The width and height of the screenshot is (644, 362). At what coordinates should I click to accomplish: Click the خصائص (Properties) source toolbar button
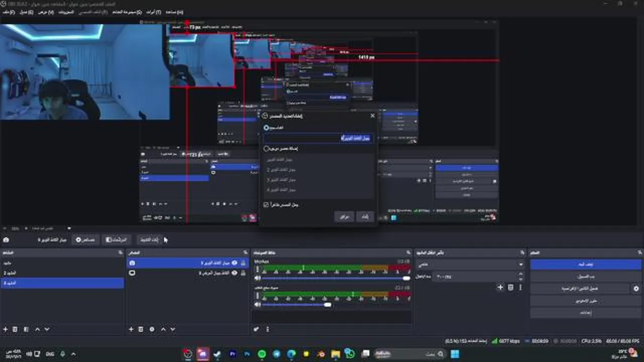(x=85, y=240)
